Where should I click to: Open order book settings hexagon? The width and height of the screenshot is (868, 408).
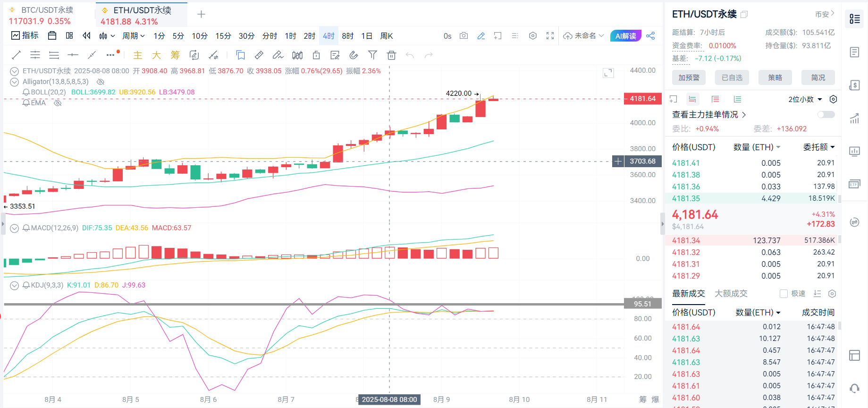tap(834, 99)
